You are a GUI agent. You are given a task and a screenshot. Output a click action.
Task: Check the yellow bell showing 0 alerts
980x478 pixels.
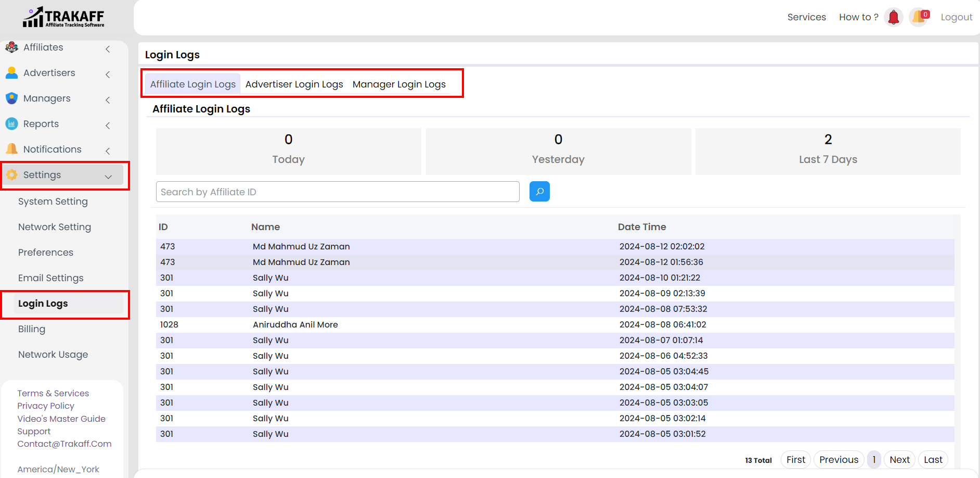(x=919, y=17)
